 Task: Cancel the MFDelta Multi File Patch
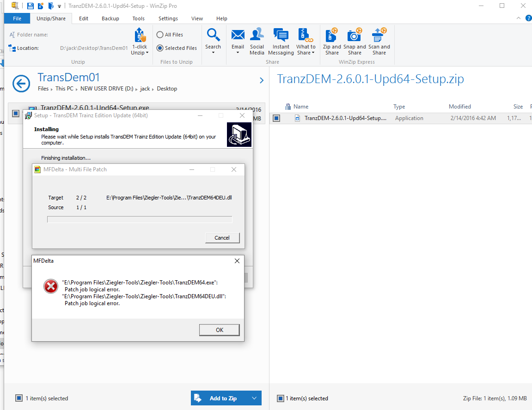[222, 238]
